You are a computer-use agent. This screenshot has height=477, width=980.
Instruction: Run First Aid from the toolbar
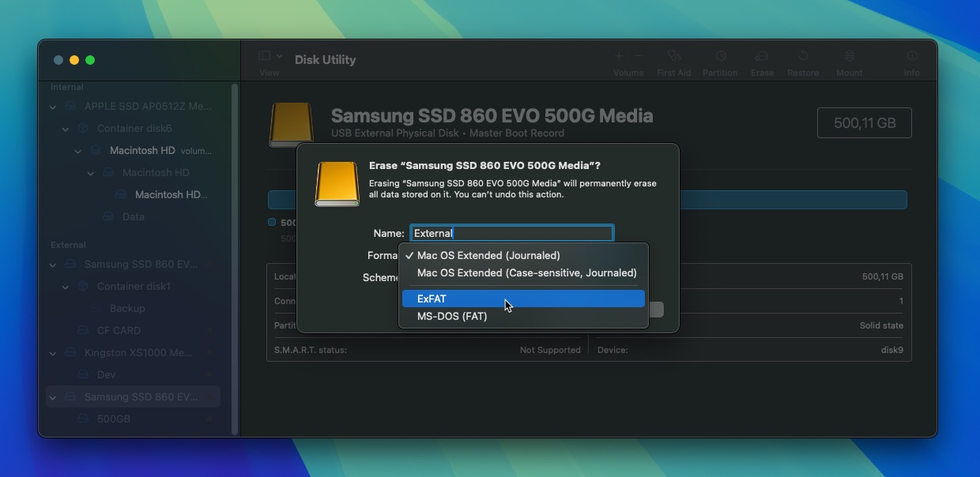click(673, 56)
